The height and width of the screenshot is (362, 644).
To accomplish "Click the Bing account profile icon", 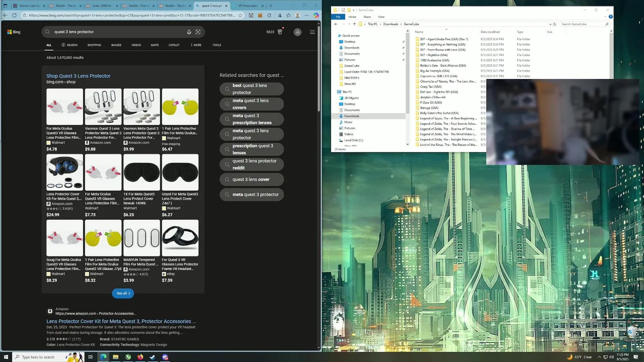I will (297, 32).
